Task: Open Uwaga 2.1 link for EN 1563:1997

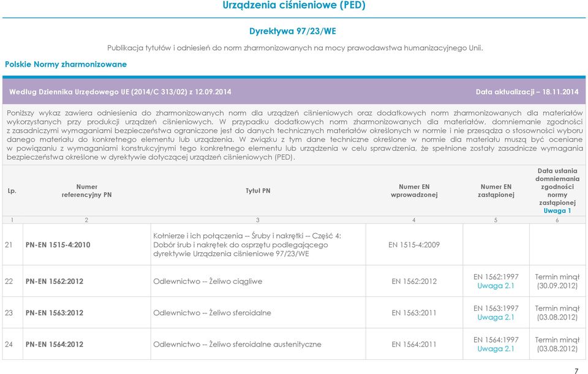Action: pyautogui.click(x=496, y=317)
